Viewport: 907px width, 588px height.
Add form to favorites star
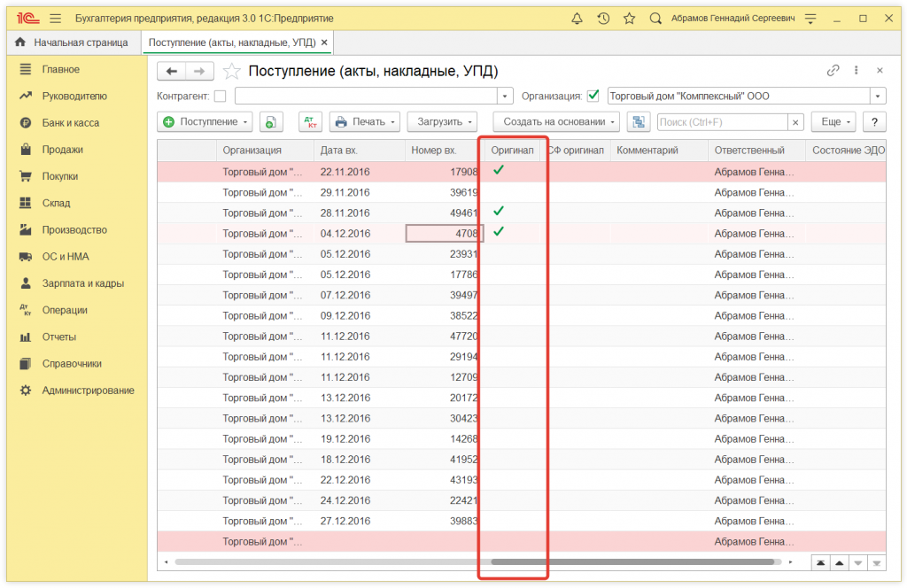(x=231, y=71)
